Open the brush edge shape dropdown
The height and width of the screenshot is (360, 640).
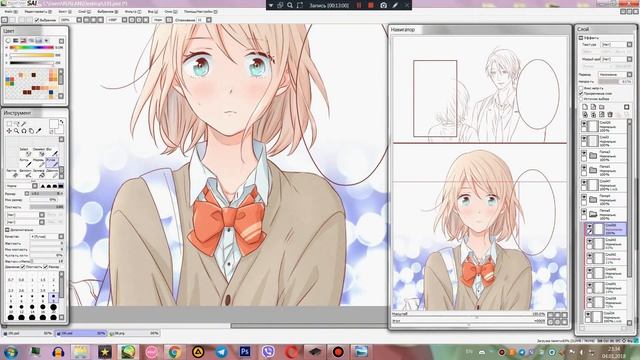point(35,186)
